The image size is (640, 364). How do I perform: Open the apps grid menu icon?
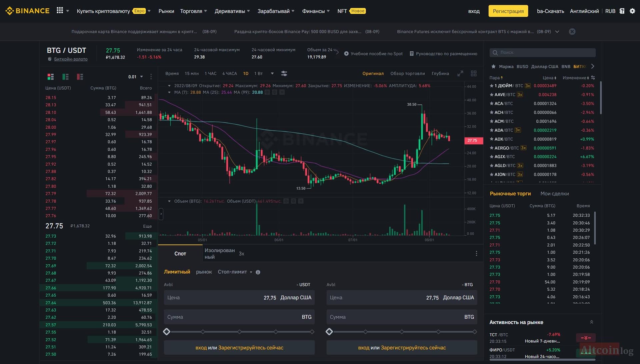coord(60,11)
